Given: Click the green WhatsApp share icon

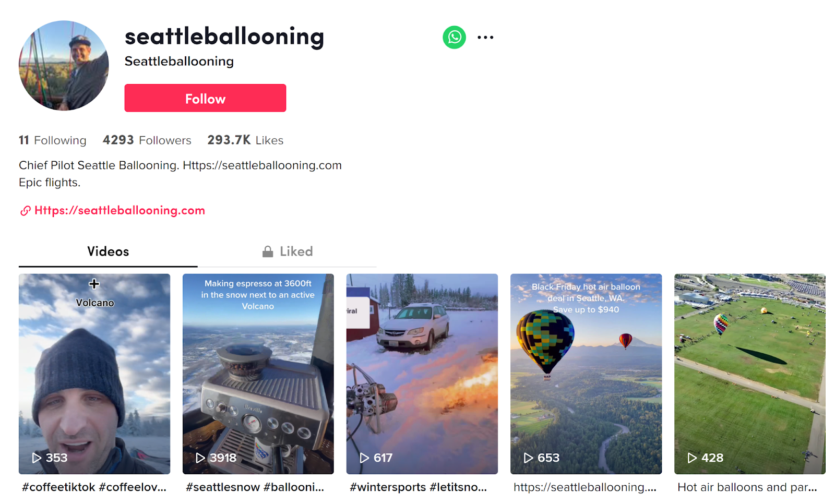Looking at the screenshot, I should pyautogui.click(x=454, y=38).
